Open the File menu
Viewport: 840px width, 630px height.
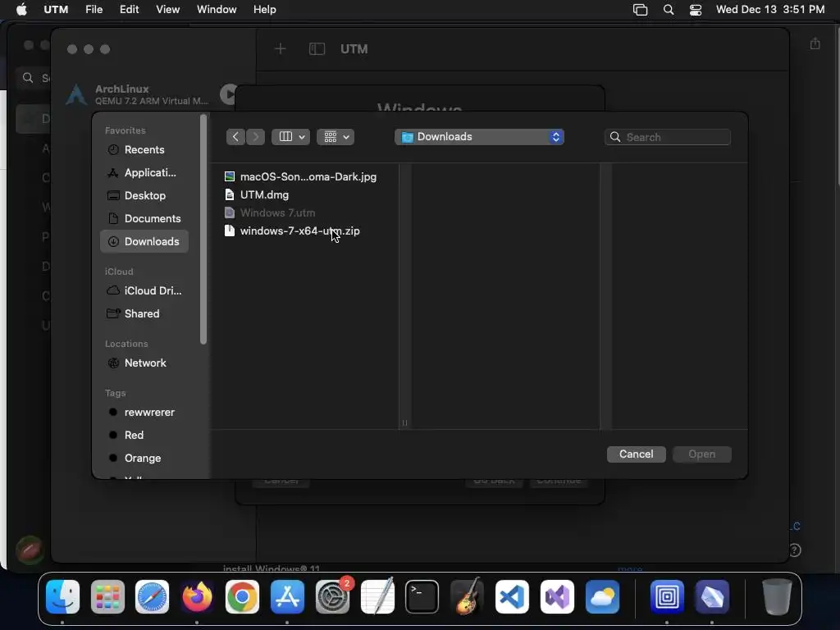[x=94, y=10]
